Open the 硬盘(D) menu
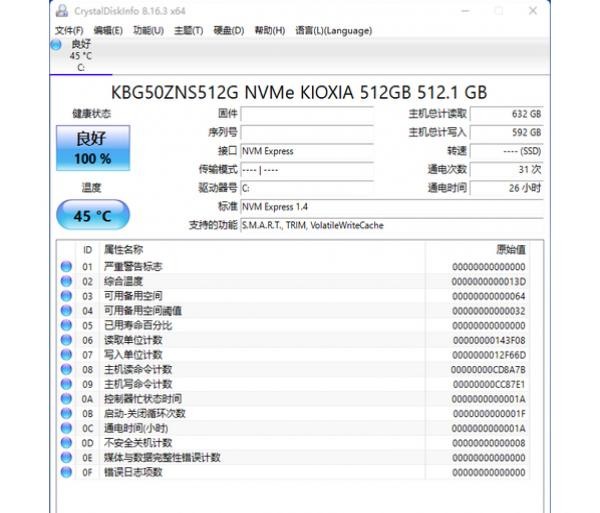 [228, 31]
